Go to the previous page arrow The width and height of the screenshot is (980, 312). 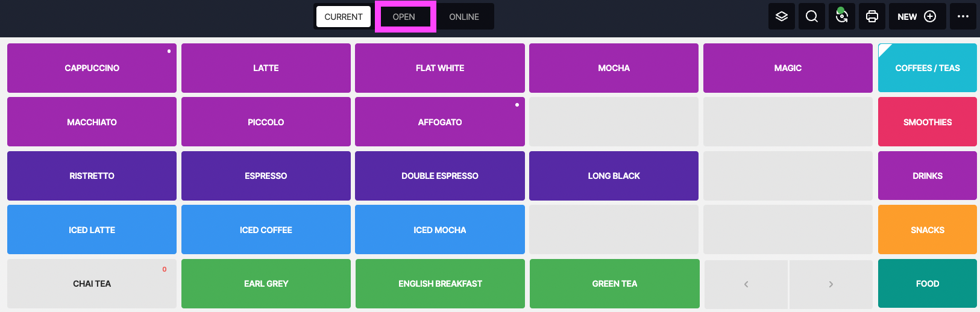pos(746,284)
